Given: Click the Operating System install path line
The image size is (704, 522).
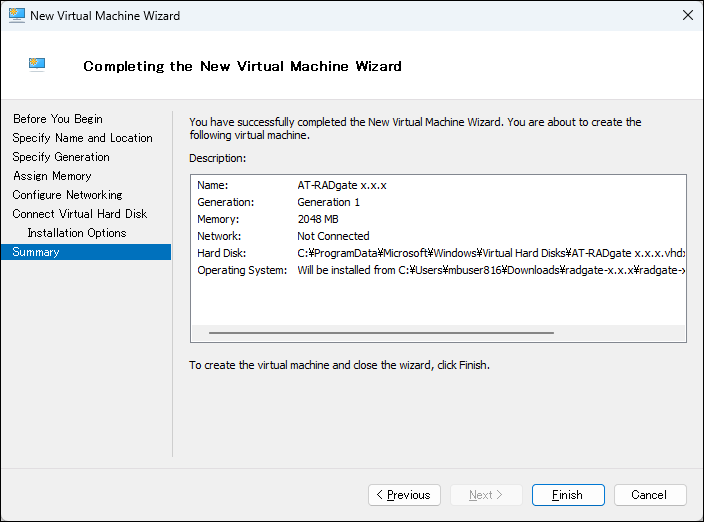Looking at the screenshot, I should coord(490,270).
